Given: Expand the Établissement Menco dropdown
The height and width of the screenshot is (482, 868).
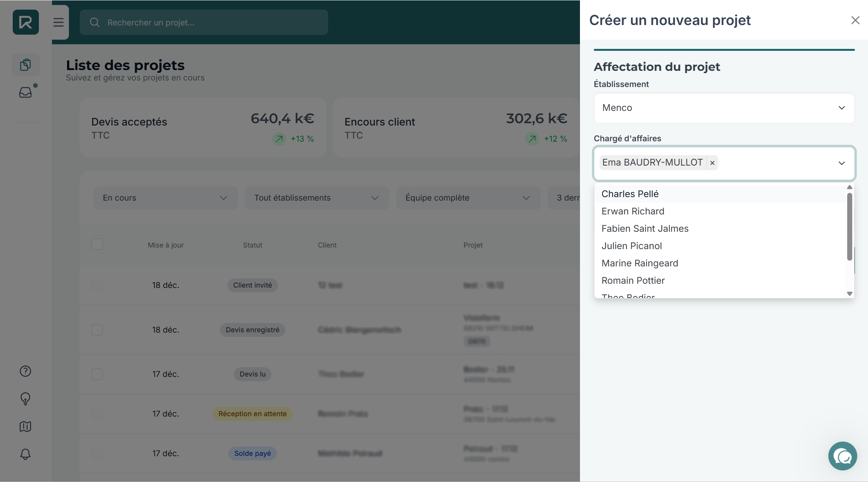Looking at the screenshot, I should 724,108.
